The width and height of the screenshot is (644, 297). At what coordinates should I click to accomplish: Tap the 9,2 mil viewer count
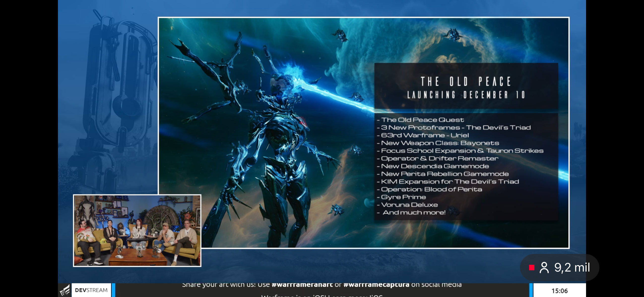click(x=572, y=268)
